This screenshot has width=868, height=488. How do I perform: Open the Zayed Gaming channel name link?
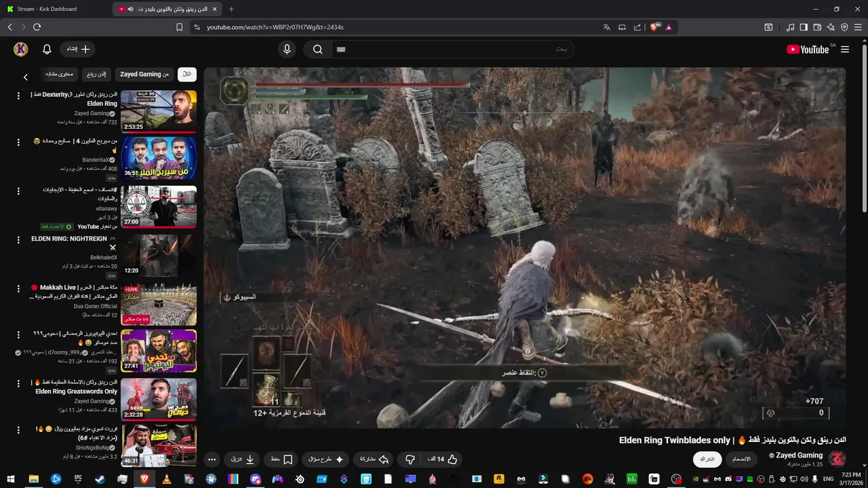coord(800,455)
